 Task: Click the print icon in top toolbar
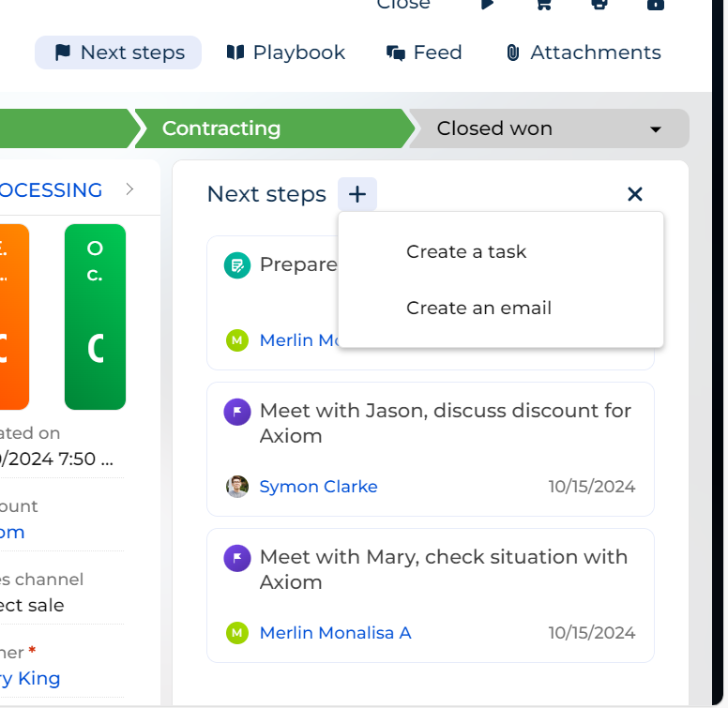click(599, 4)
